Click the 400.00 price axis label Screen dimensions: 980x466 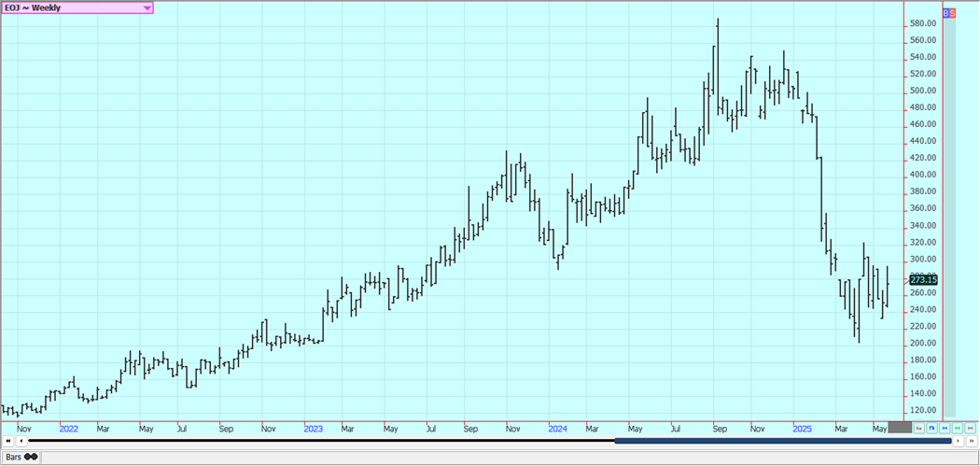tap(923, 176)
